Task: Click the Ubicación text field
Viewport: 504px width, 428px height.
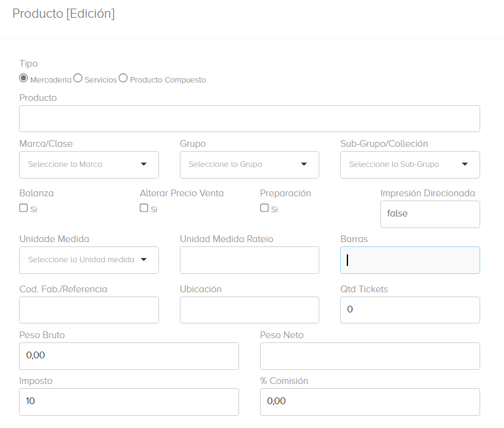Action: tap(249, 310)
